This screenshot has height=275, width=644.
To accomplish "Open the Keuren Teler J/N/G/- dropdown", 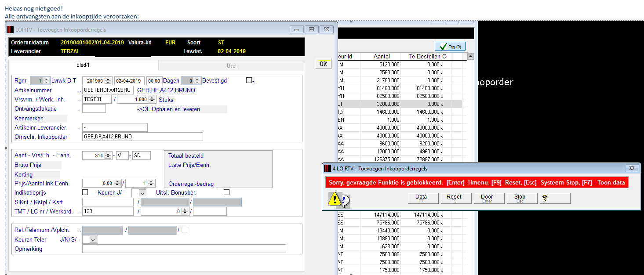I will [x=93, y=239].
